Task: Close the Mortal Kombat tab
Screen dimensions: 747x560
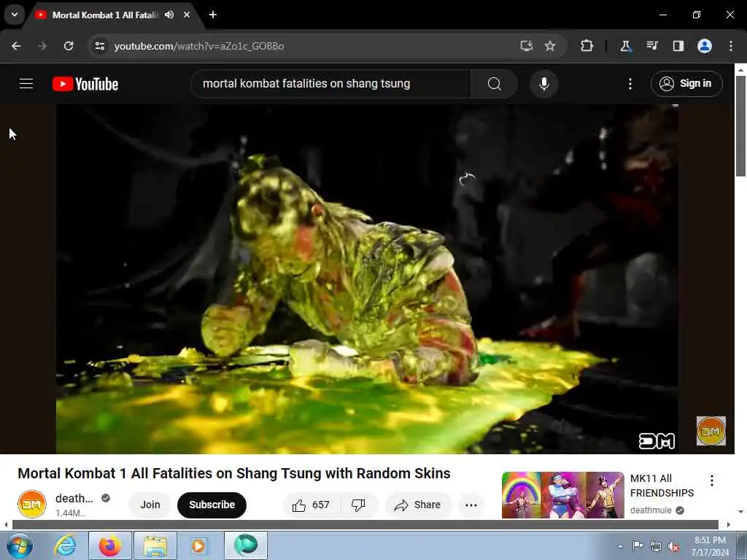Action: (187, 15)
